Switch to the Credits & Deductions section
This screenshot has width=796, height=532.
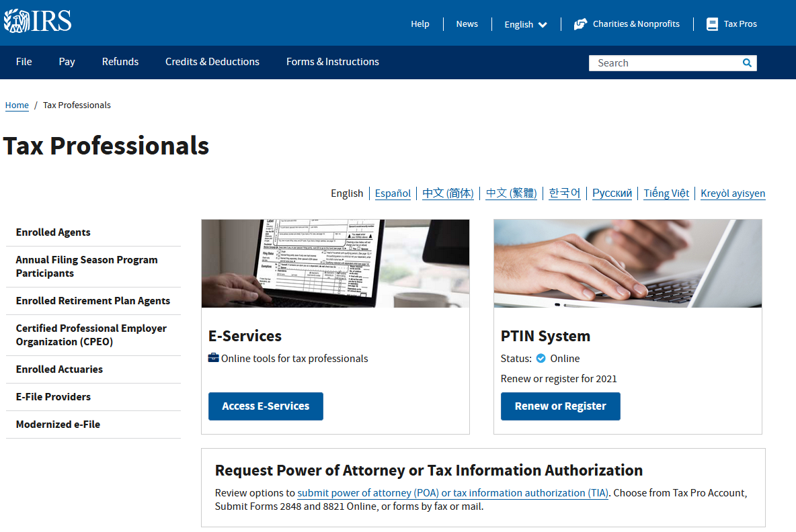(x=212, y=62)
